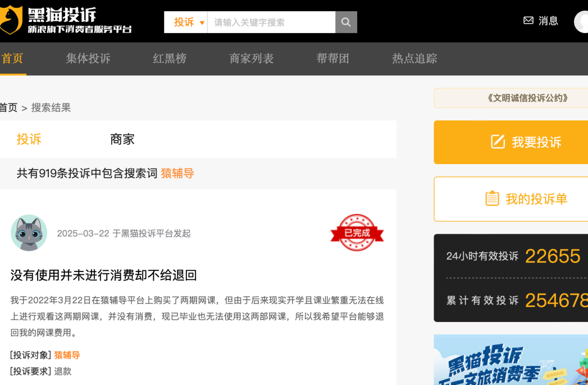Click the cat avatar of the complainant
This screenshot has width=588, height=385.
pos(29,233)
